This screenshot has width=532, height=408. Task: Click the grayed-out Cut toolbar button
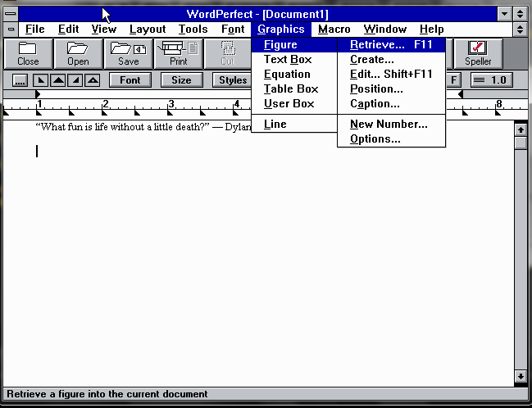(228, 53)
